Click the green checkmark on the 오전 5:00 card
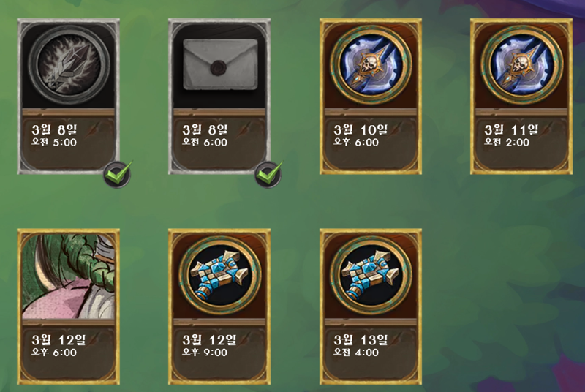 (x=118, y=174)
